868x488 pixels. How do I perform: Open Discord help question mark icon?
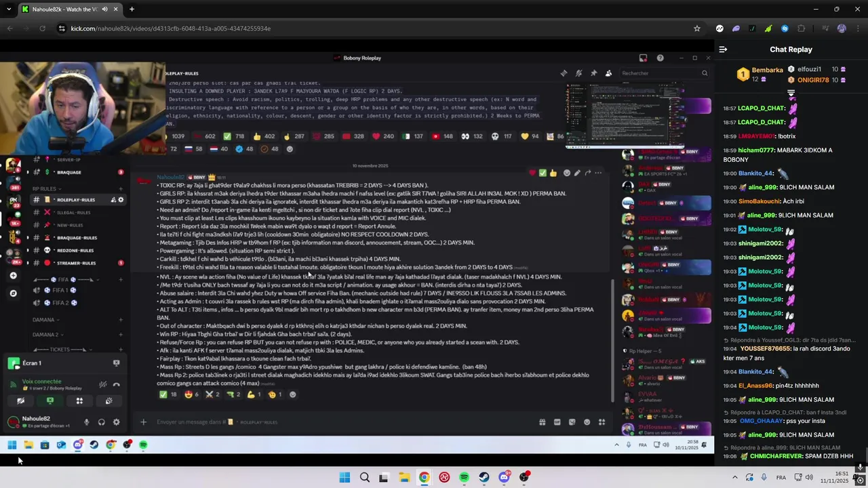coord(660,58)
